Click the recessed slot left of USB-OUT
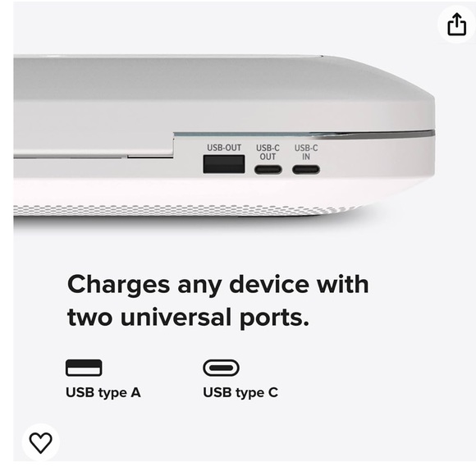The height and width of the screenshot is (476, 476). pyautogui.click(x=94, y=156)
